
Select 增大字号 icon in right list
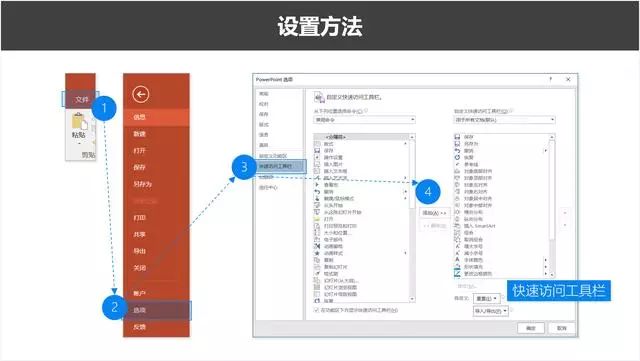(x=457, y=246)
